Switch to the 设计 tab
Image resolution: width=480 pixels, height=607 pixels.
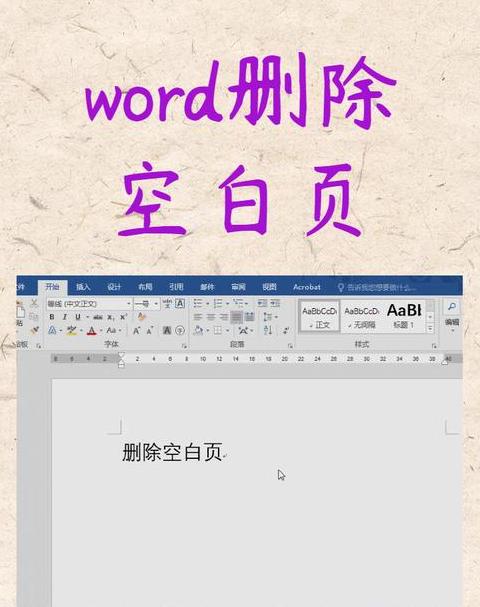tap(114, 287)
